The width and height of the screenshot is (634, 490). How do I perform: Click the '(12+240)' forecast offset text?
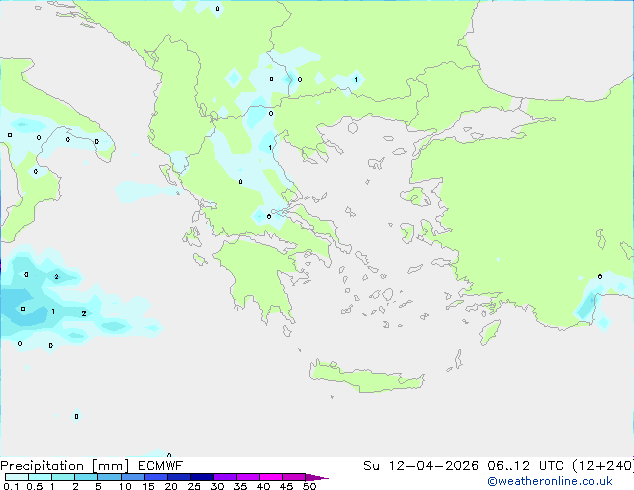[603, 466]
